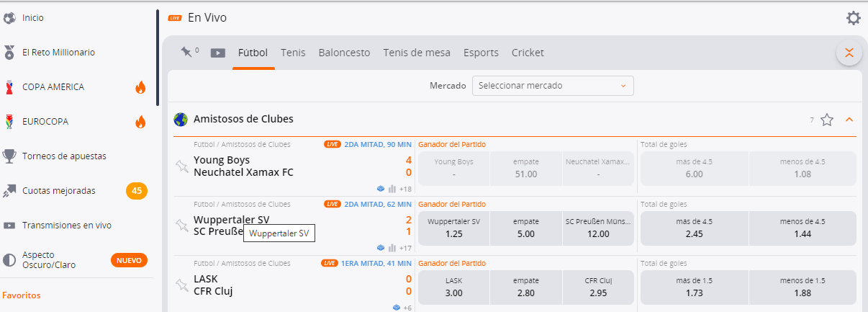Click the medal icon for Reto Millionario
Screen dimensions: 868x312
pos(9,52)
